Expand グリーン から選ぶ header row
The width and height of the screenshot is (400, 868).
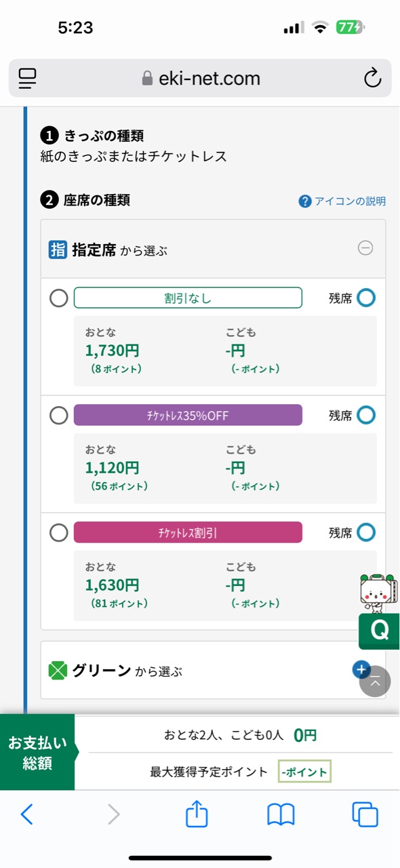click(x=213, y=671)
